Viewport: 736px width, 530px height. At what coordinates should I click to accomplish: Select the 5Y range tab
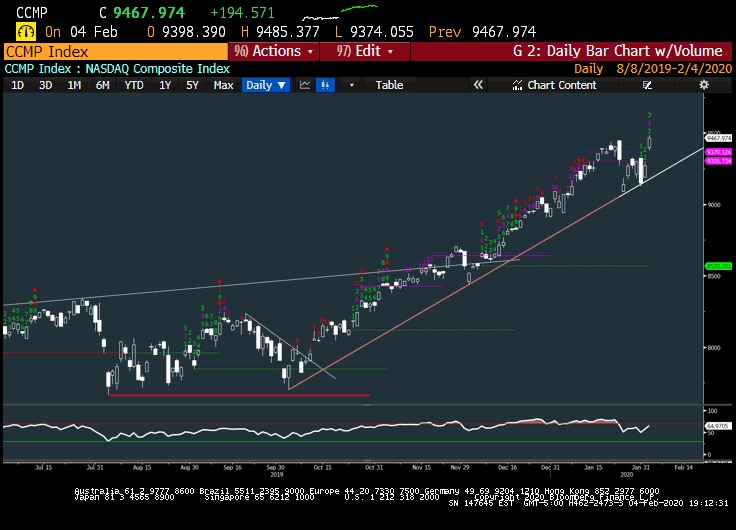pyautogui.click(x=192, y=85)
